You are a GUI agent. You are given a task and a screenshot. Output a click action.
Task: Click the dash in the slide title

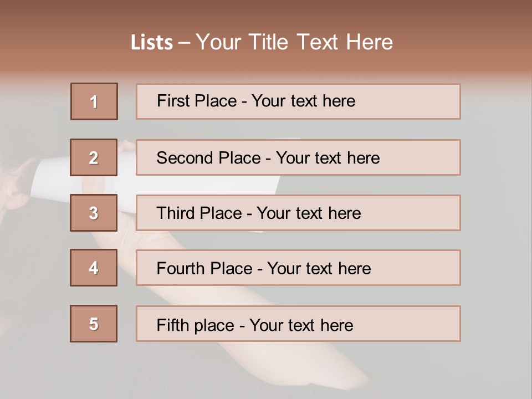(x=185, y=43)
